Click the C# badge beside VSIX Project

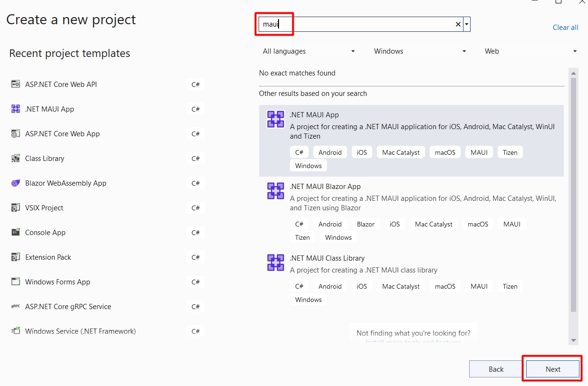(x=195, y=208)
